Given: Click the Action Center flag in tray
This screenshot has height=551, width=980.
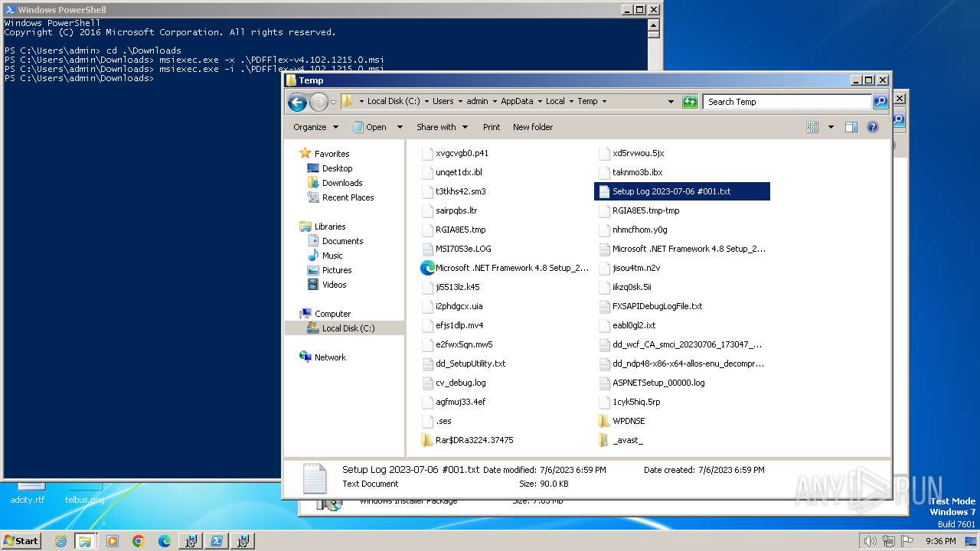Looking at the screenshot, I should (x=907, y=541).
